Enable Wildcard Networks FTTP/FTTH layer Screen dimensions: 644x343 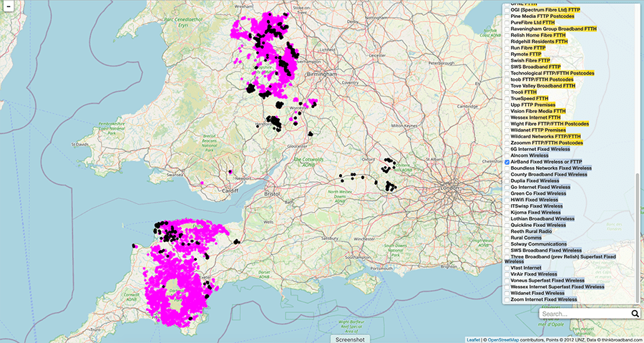tap(507, 137)
